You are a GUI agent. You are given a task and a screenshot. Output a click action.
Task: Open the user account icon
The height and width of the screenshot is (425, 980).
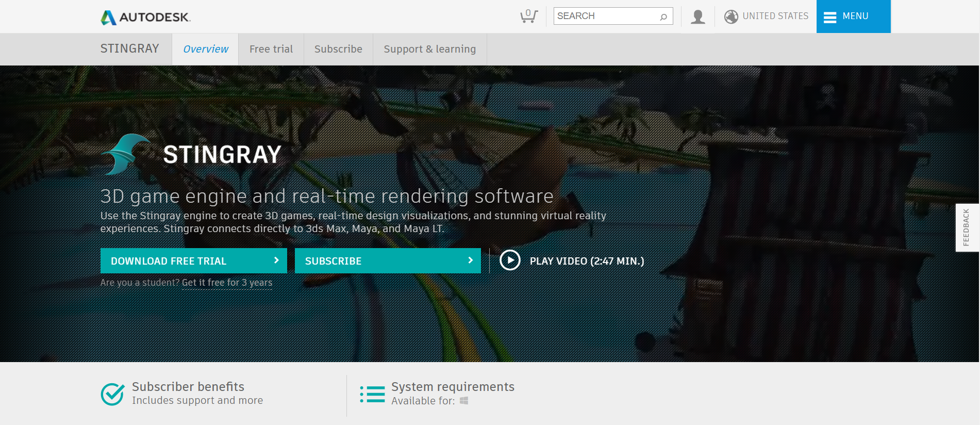(698, 17)
